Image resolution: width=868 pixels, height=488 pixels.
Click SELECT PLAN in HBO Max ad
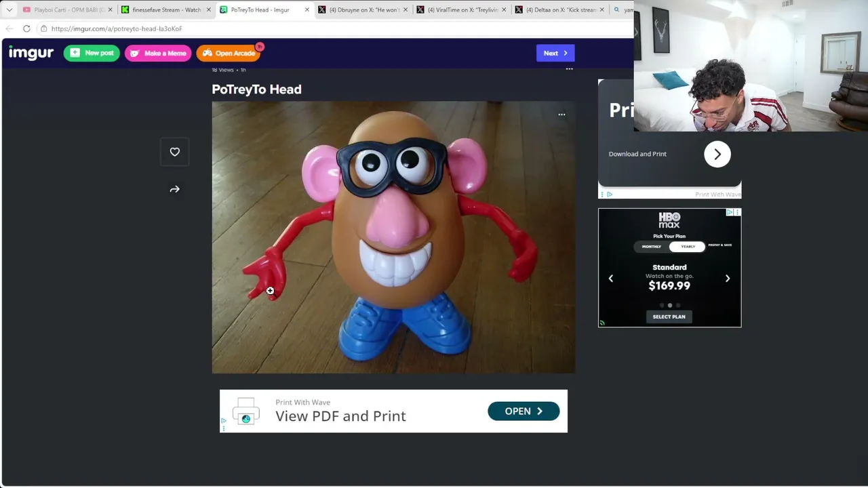(669, 317)
